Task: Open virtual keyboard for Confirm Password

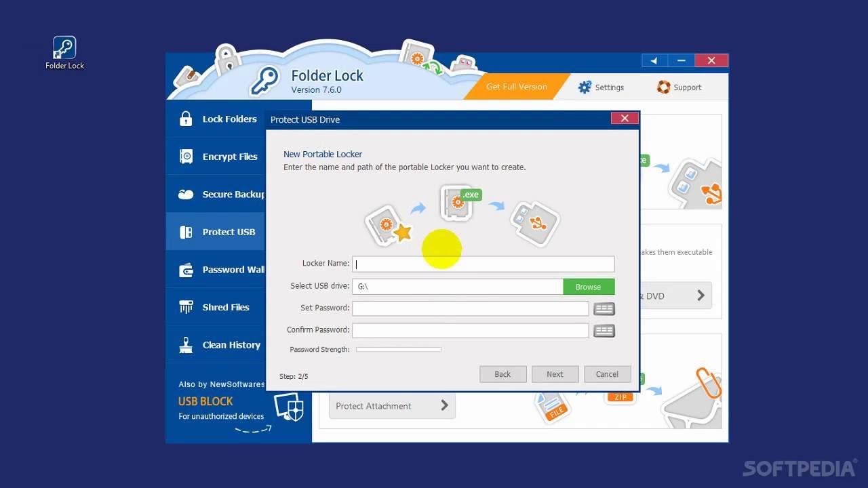Action: 604,331
